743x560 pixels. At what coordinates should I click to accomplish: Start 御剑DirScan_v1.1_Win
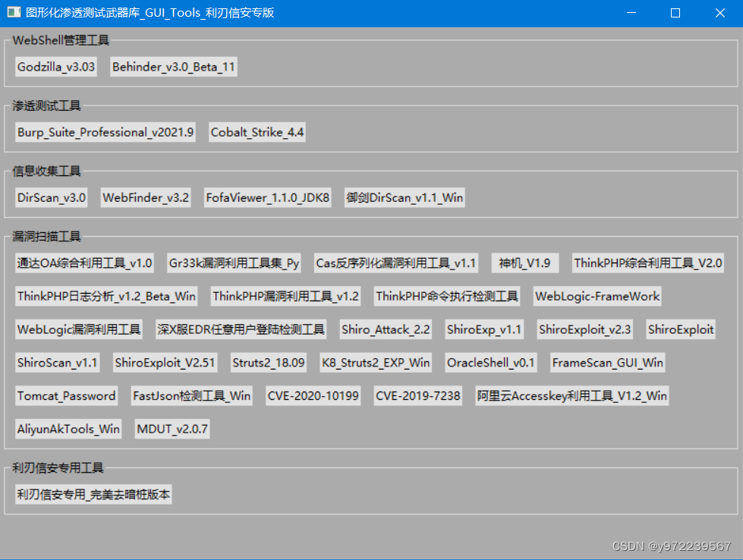point(405,197)
